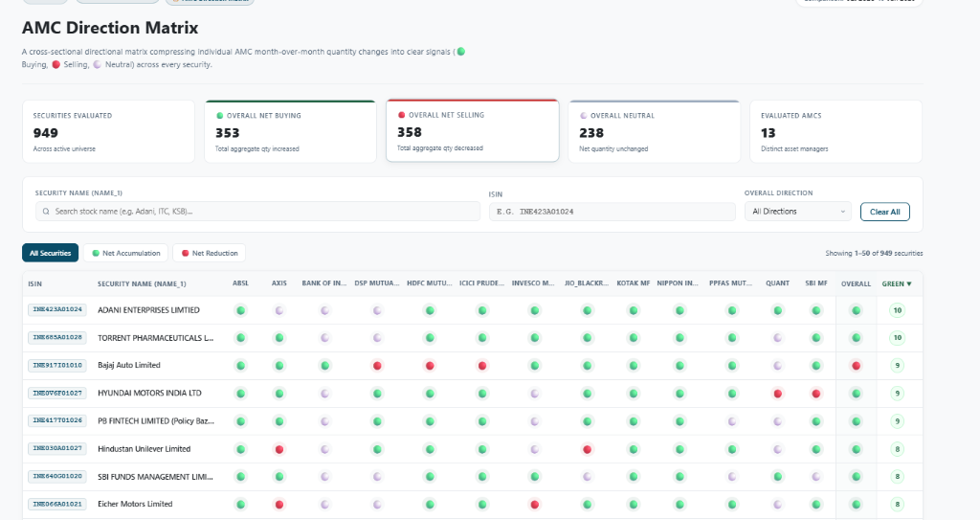Click red QUANT signal dot for Hyundai Motors
This screenshot has height=520, width=980.
pyautogui.click(x=777, y=394)
